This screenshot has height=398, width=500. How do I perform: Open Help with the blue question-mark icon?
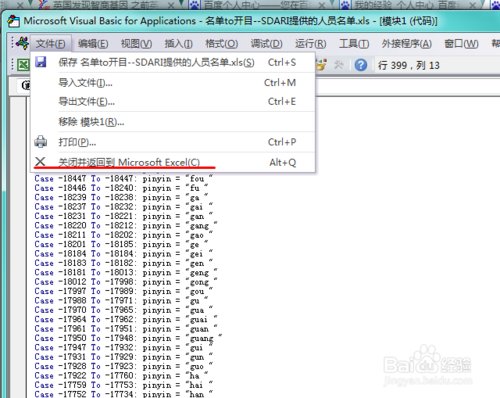point(361,65)
